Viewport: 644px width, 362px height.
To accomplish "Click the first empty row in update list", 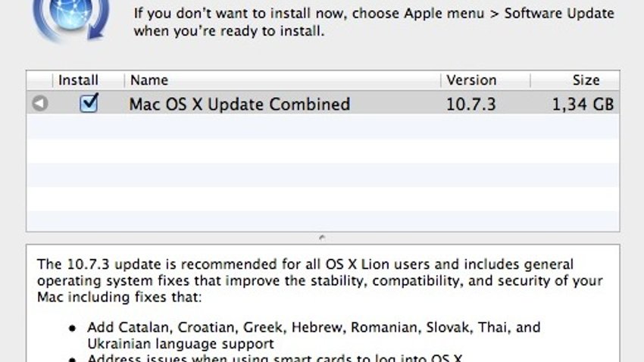I will pyautogui.click(x=323, y=126).
